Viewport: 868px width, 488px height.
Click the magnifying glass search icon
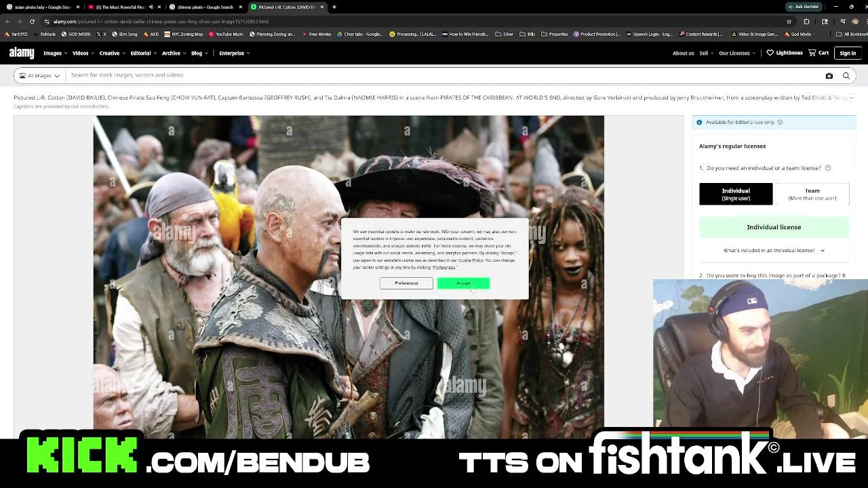pyautogui.click(x=846, y=76)
